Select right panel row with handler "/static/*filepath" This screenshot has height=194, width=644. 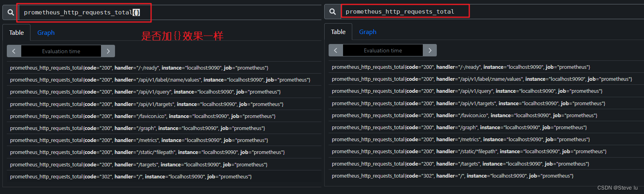click(486, 151)
